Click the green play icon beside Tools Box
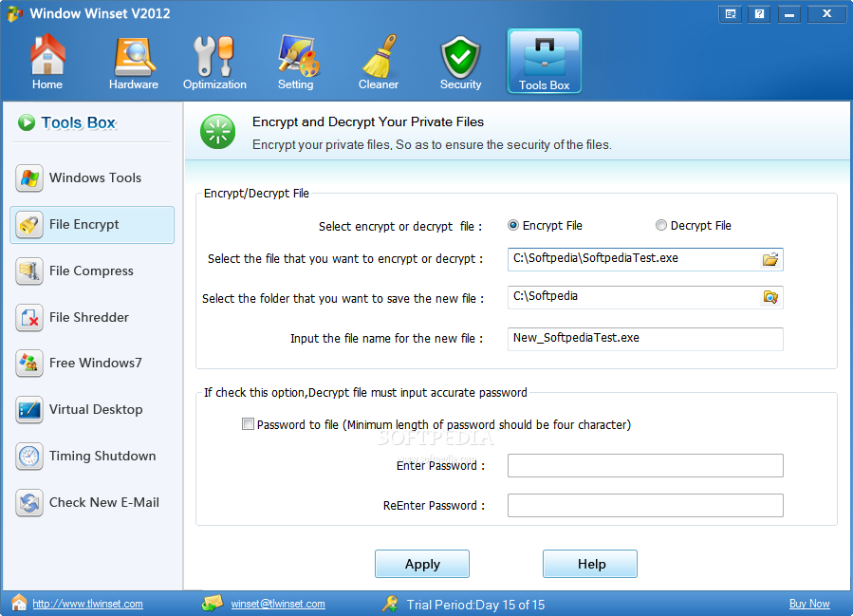This screenshot has width=853, height=616. [x=27, y=122]
